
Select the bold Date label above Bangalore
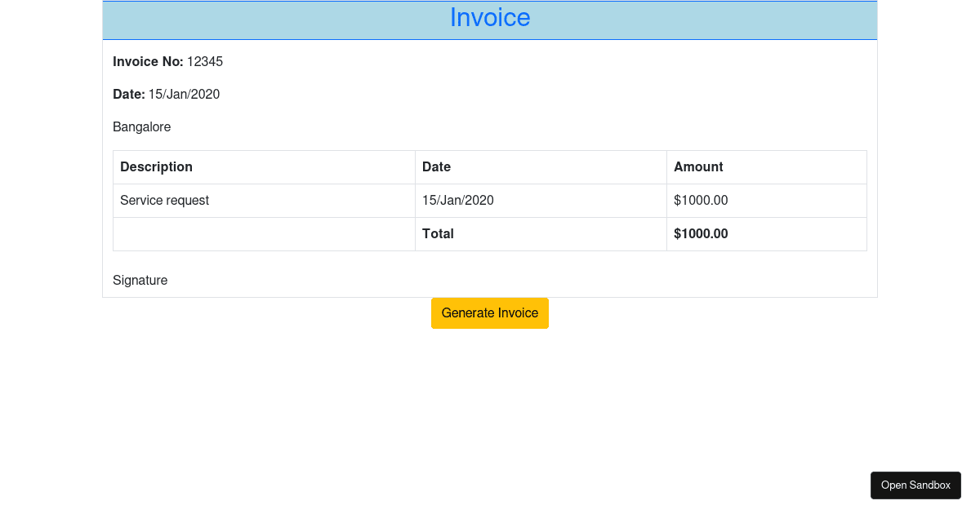128,95
